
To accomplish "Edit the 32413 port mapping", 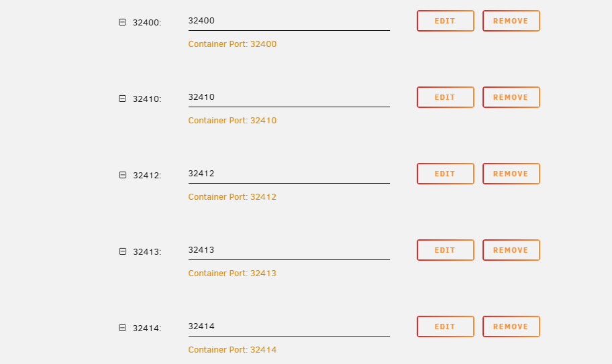I will tap(446, 250).
